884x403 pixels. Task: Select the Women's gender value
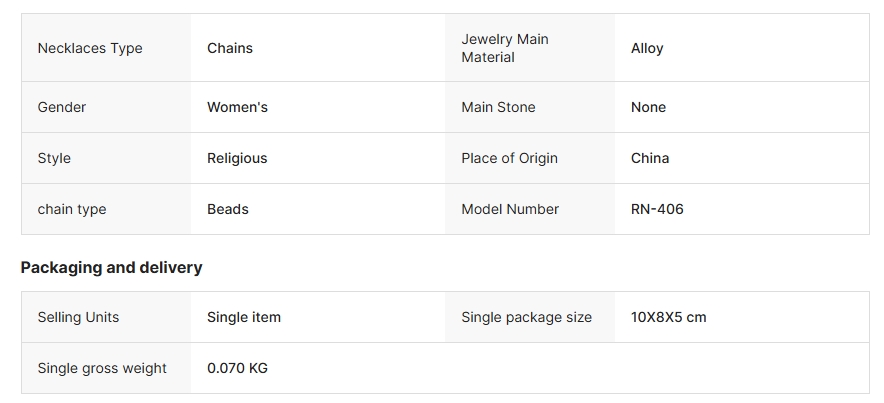(237, 107)
